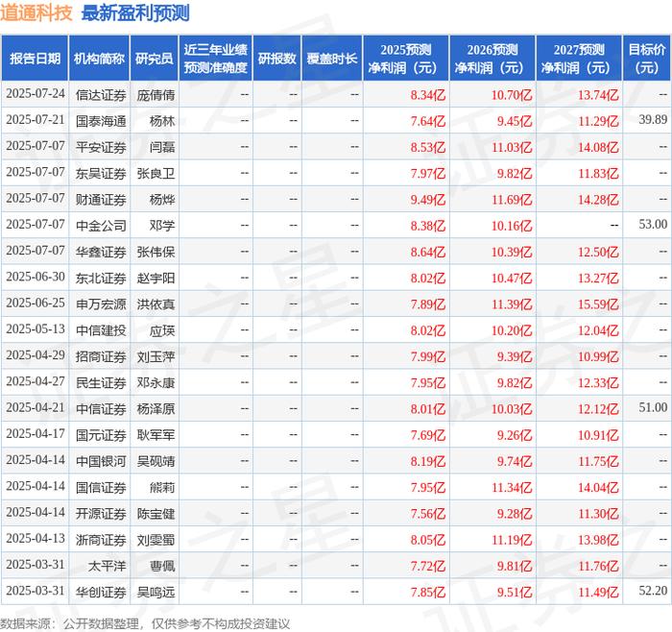The height and width of the screenshot is (632, 672).
Task: Select analyst 吴鸣远
Action: coord(156,592)
